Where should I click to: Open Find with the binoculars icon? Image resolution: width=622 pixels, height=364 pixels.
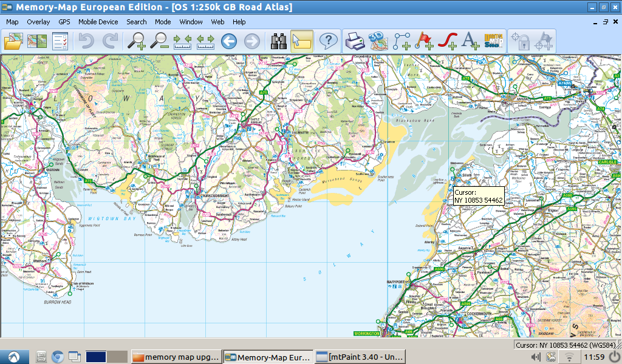(x=278, y=41)
